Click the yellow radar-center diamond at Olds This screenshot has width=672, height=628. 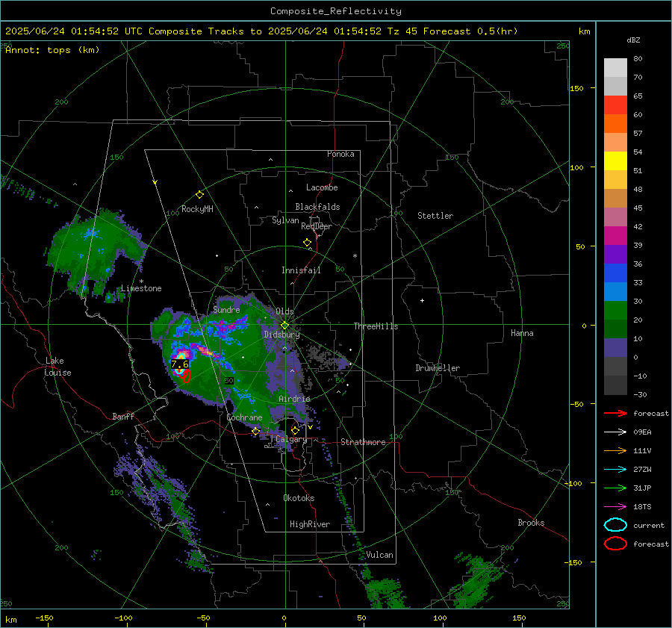[284, 326]
